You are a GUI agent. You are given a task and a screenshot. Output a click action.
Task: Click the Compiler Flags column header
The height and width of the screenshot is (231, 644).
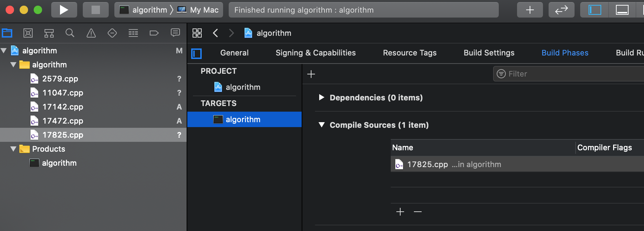(x=610, y=147)
